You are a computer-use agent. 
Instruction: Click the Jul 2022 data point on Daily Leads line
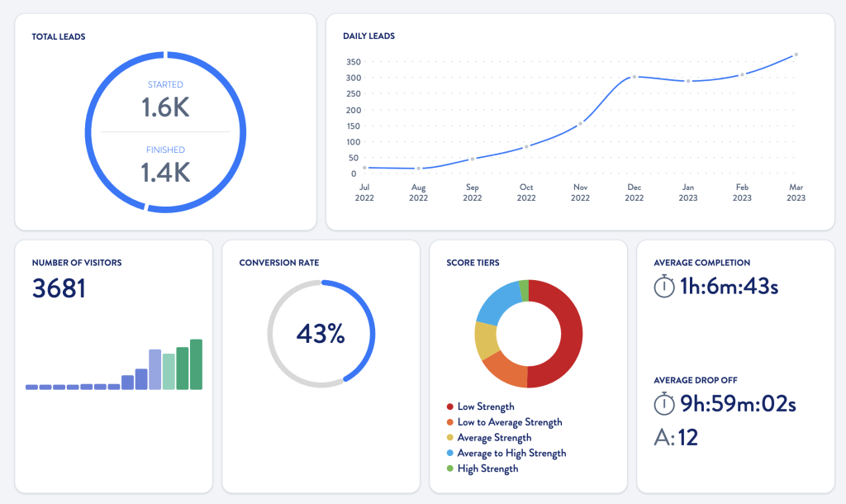(364, 168)
